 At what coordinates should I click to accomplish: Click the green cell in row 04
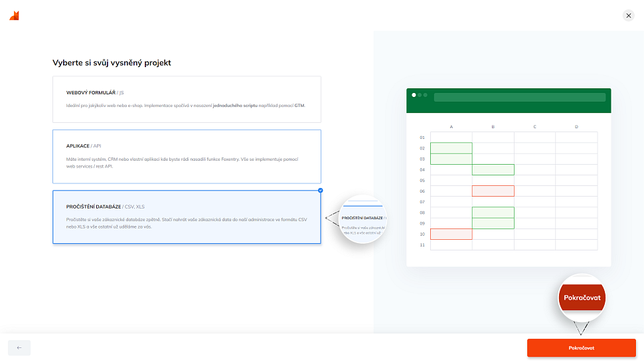[493, 169]
